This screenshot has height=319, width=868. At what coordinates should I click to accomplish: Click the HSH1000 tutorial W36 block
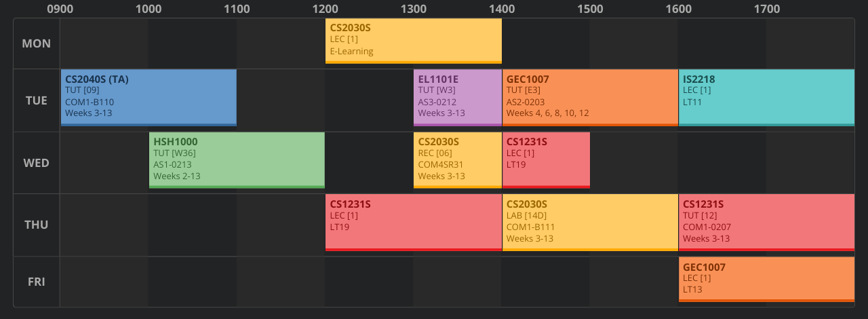(x=237, y=159)
